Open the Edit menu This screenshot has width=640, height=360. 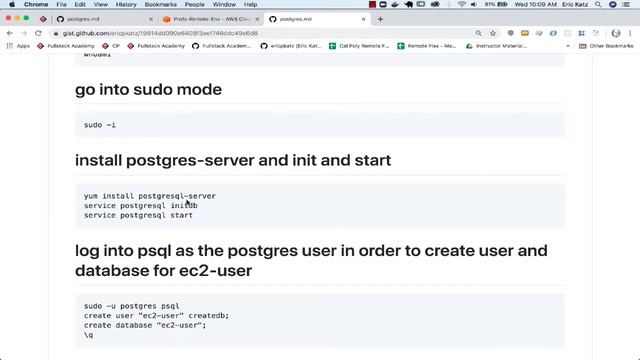click(x=80, y=4)
